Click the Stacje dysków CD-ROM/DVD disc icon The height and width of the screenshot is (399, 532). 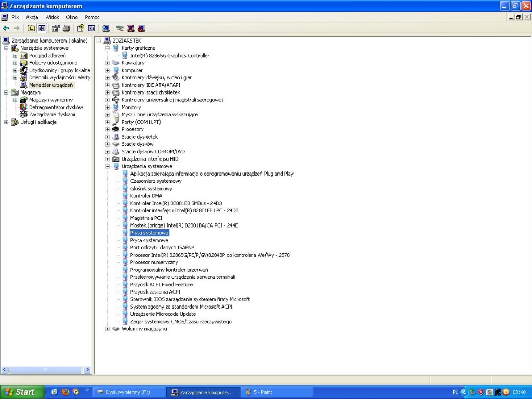coord(116,151)
